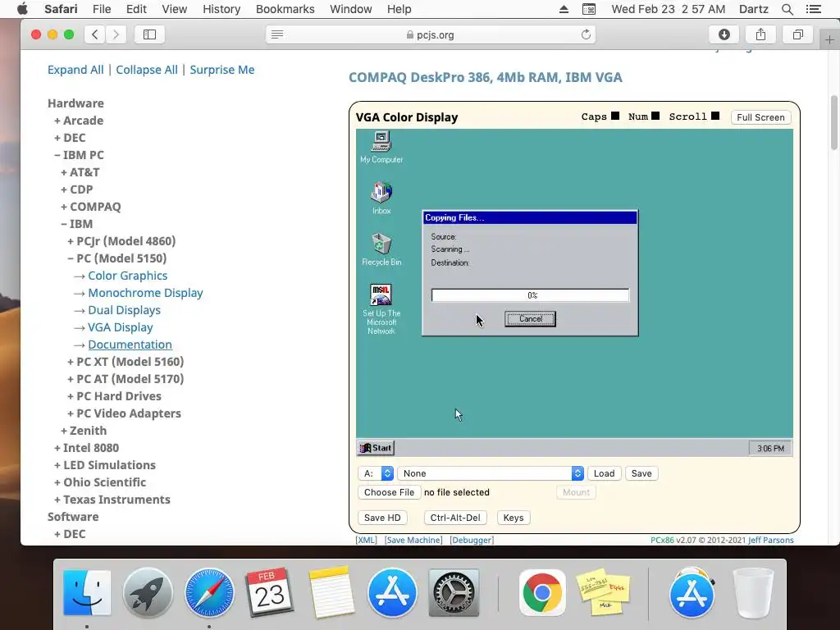840x630 pixels.
Task: Reload the pcjs.org page
Action: pyautogui.click(x=586, y=34)
